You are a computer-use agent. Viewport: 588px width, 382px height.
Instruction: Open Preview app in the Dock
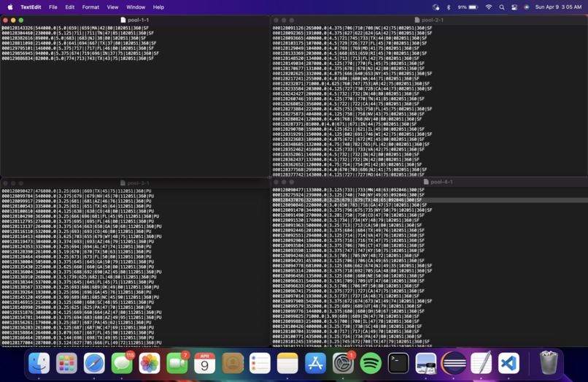(426, 363)
